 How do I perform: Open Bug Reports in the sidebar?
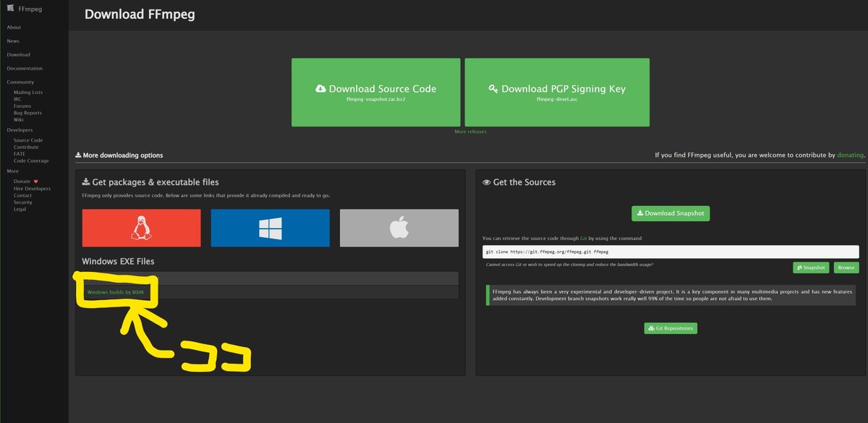coord(27,113)
